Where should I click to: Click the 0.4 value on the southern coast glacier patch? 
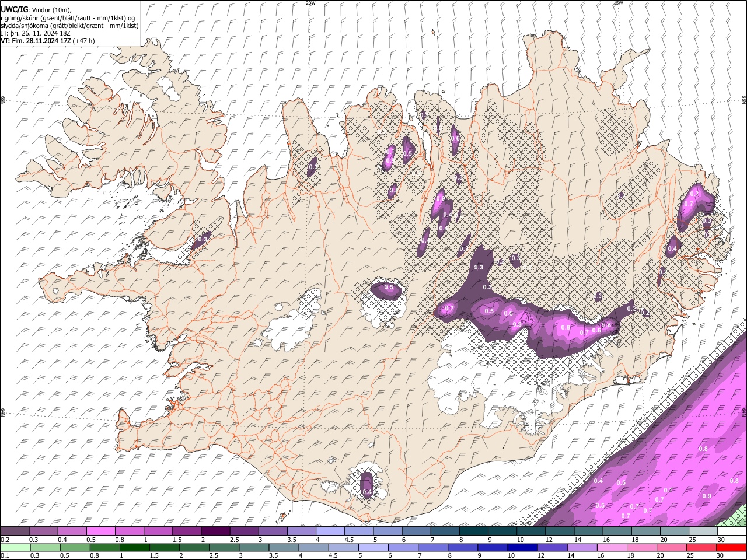(367, 492)
